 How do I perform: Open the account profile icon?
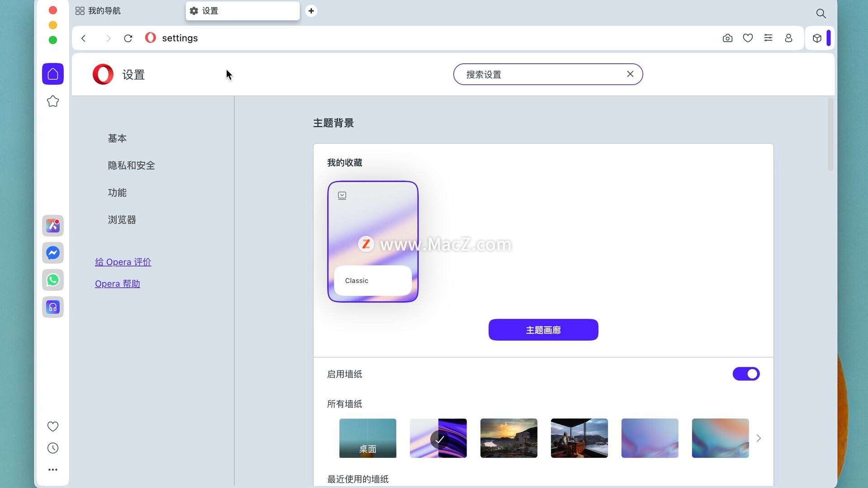788,38
